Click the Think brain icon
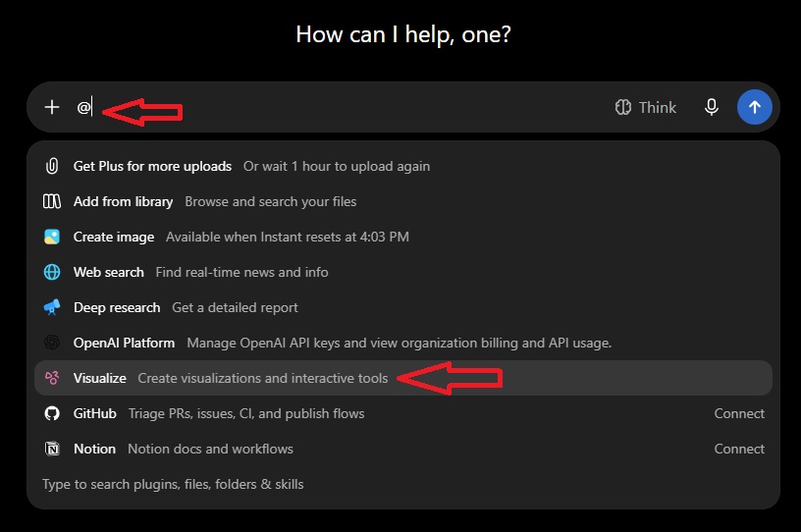 (622, 107)
